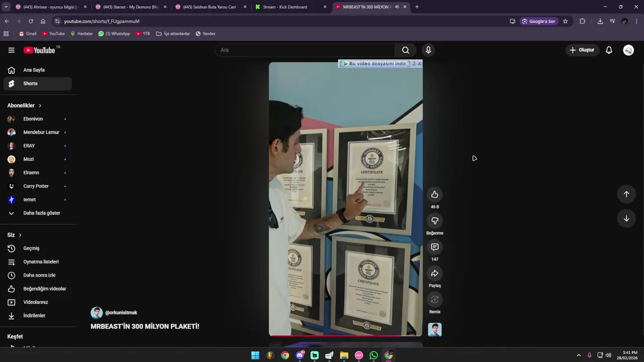This screenshot has height=362, width=644.
Task: Switch to the 'Ahrisee - oyuncu bilgisi' tab
Action: 51,7
